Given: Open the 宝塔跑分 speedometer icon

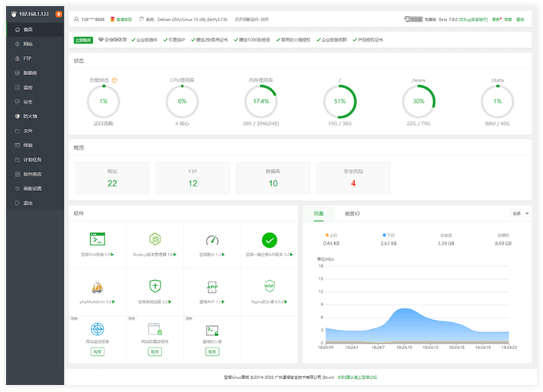Looking at the screenshot, I should coord(212,240).
